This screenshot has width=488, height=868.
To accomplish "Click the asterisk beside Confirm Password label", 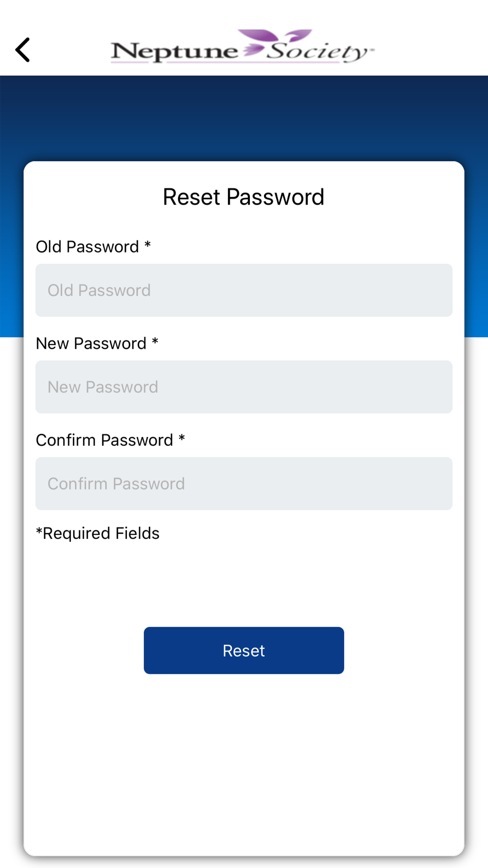I will pos(182,439).
